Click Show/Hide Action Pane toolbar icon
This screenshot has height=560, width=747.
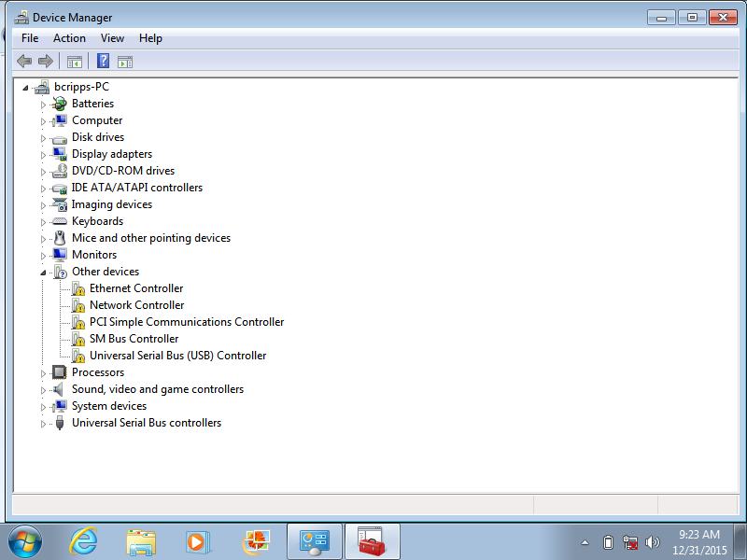click(x=125, y=62)
